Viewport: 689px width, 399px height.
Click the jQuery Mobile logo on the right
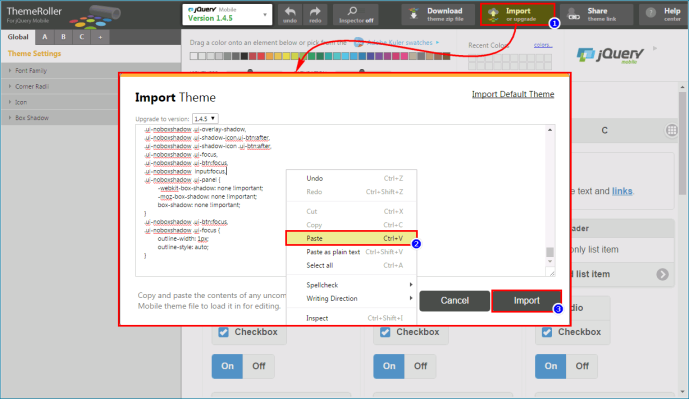point(610,55)
